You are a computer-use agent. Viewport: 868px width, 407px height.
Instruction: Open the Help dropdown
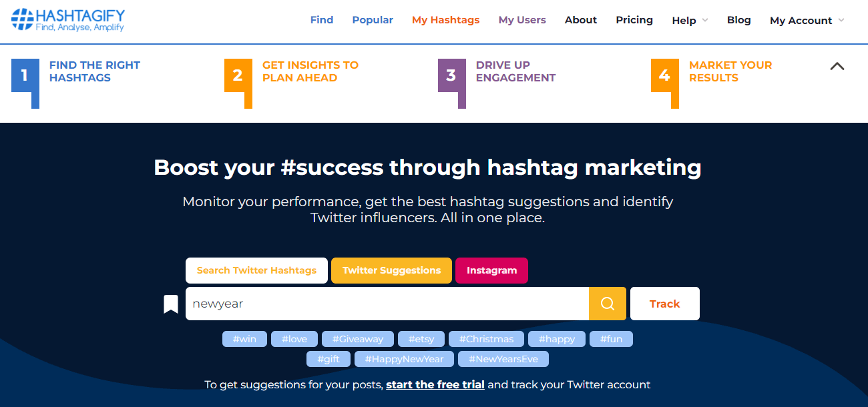click(689, 20)
